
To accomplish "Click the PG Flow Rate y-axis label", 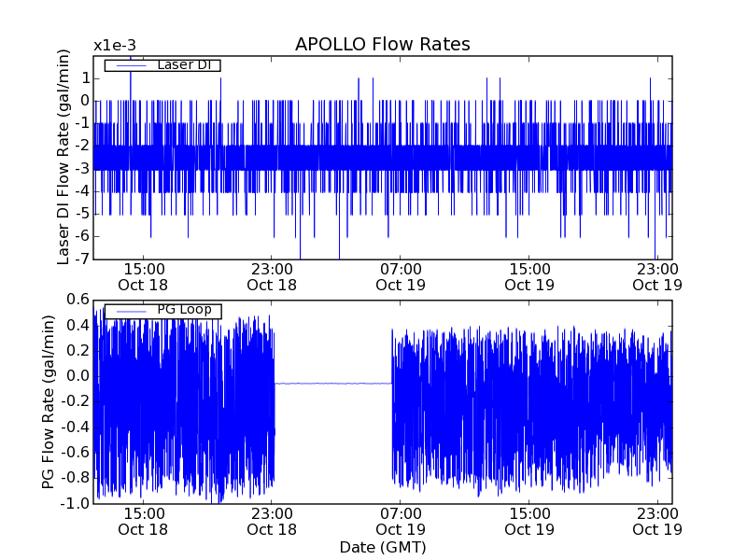I will pyautogui.click(x=49, y=401).
